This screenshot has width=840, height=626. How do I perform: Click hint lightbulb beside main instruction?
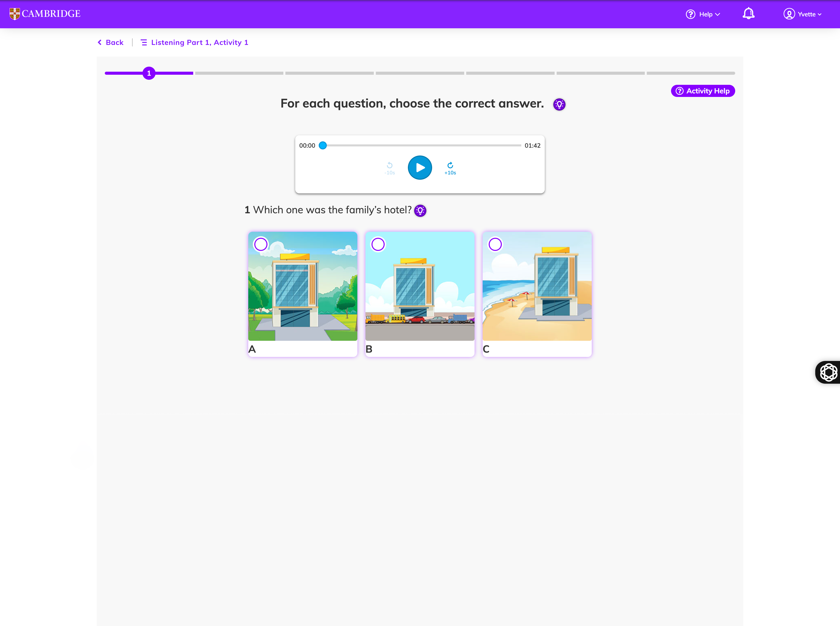coord(559,104)
